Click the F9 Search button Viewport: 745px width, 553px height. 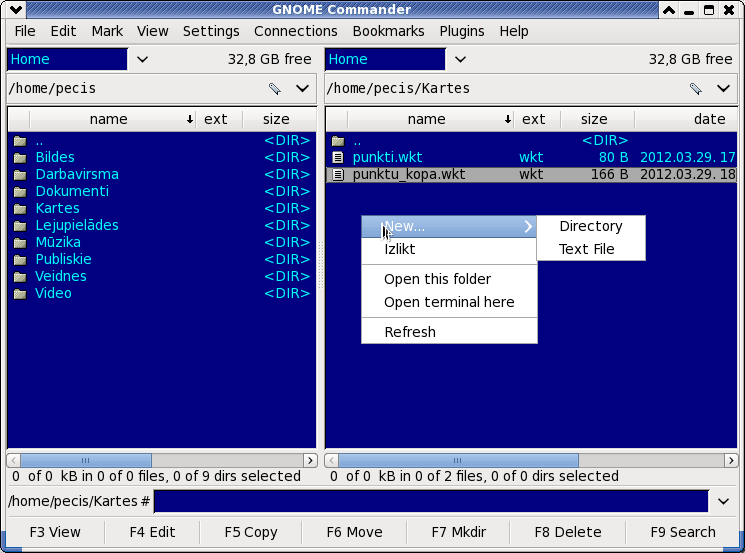click(x=683, y=532)
